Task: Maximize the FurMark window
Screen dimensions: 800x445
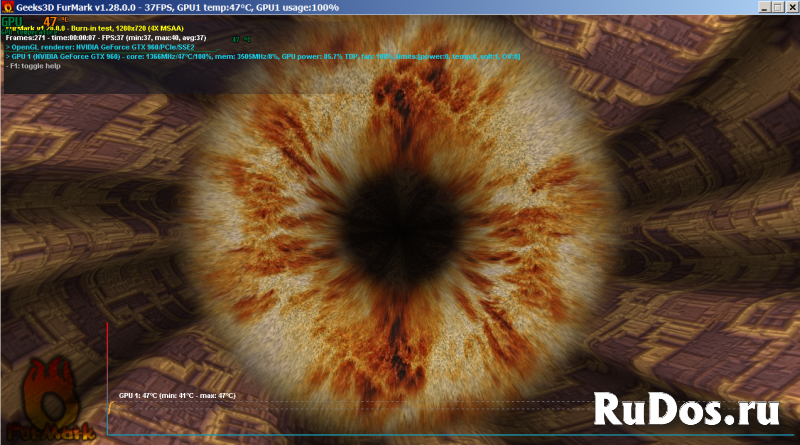Action: [777, 7]
